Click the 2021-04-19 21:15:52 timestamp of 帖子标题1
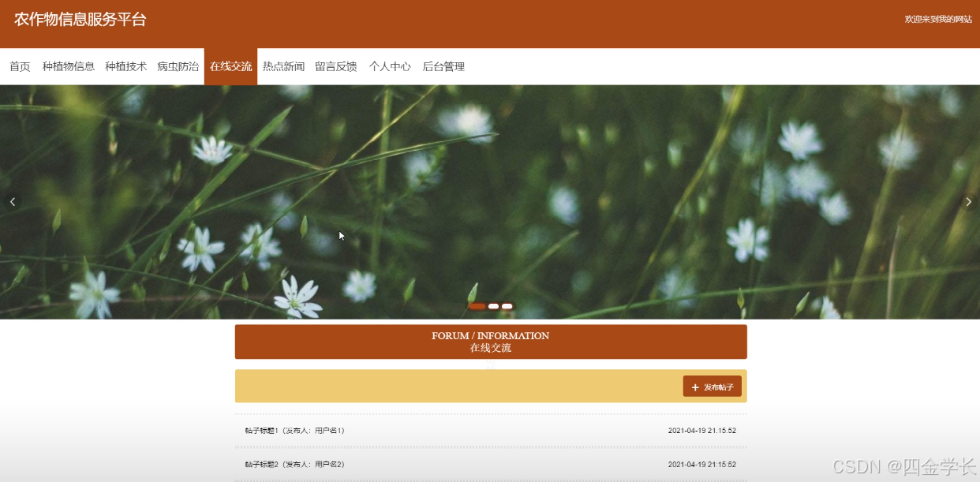 tap(702, 431)
